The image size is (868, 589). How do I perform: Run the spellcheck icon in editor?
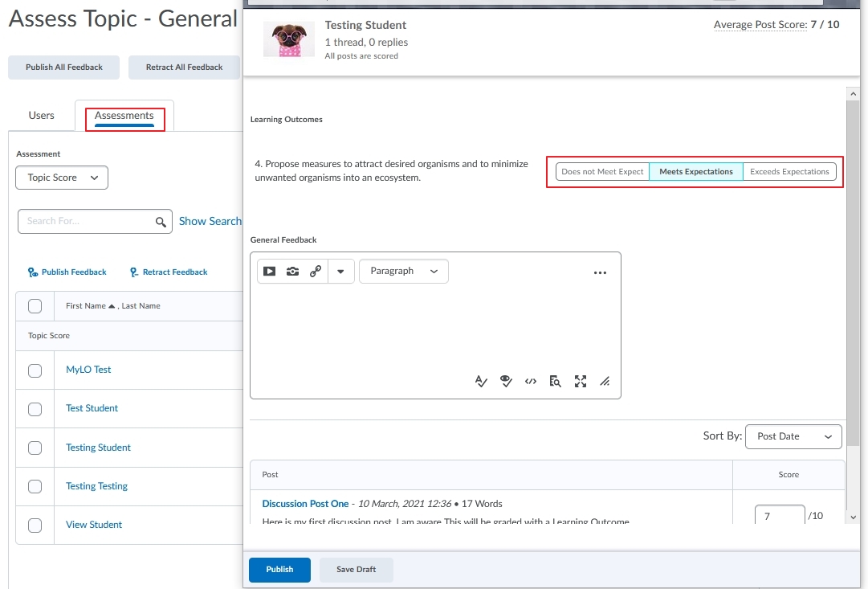click(481, 381)
